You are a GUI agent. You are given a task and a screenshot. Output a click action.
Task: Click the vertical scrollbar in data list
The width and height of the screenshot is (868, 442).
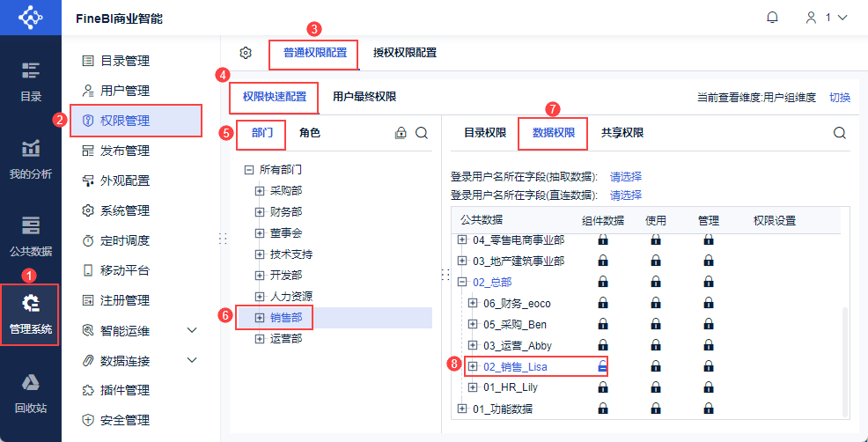[x=844, y=363]
